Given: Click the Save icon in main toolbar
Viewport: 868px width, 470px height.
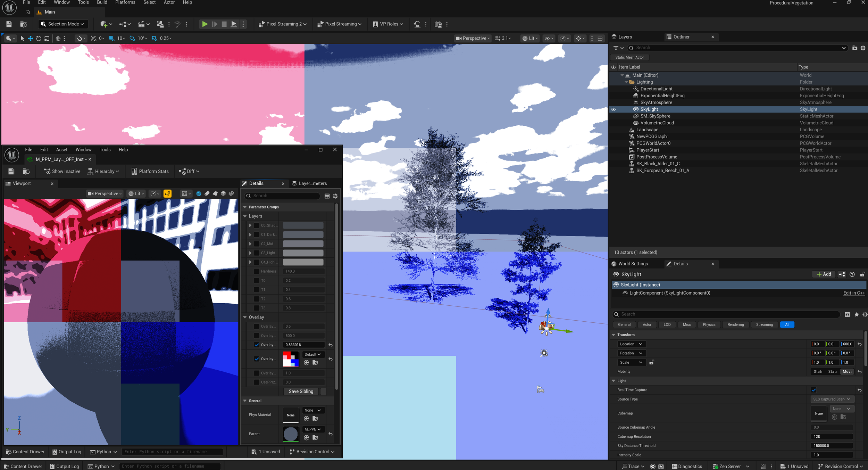Looking at the screenshot, I should pos(9,24).
